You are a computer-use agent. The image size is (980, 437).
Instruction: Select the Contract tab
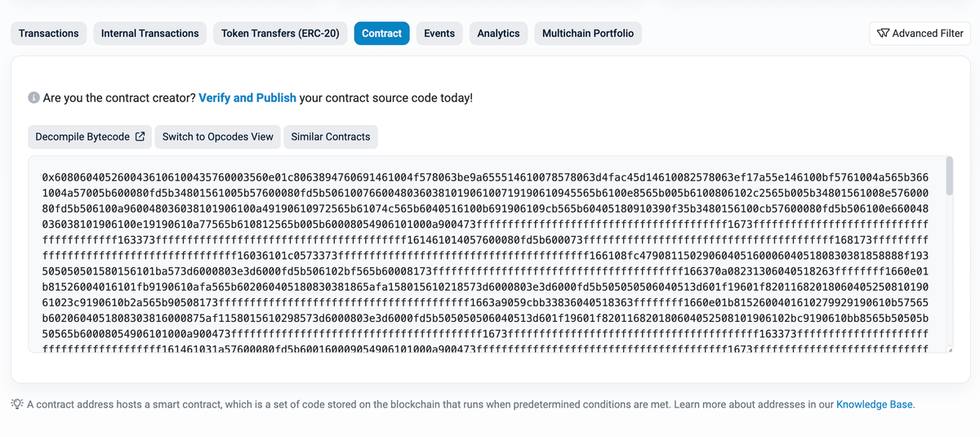tap(381, 33)
